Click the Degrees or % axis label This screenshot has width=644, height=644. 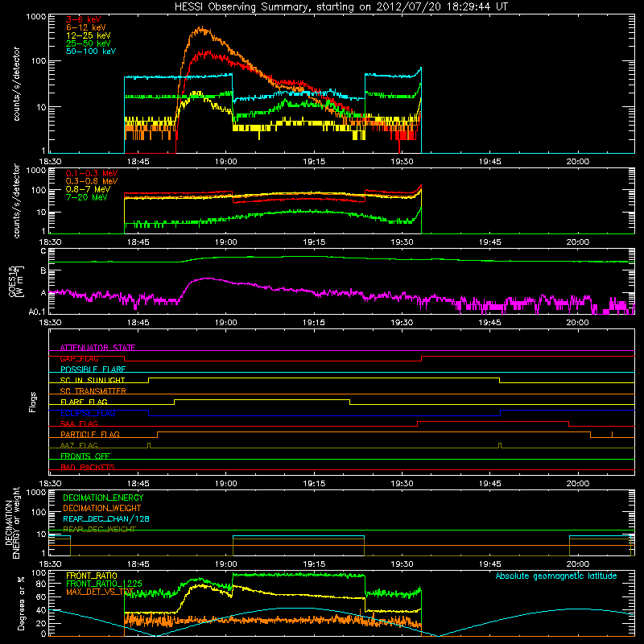21,603
